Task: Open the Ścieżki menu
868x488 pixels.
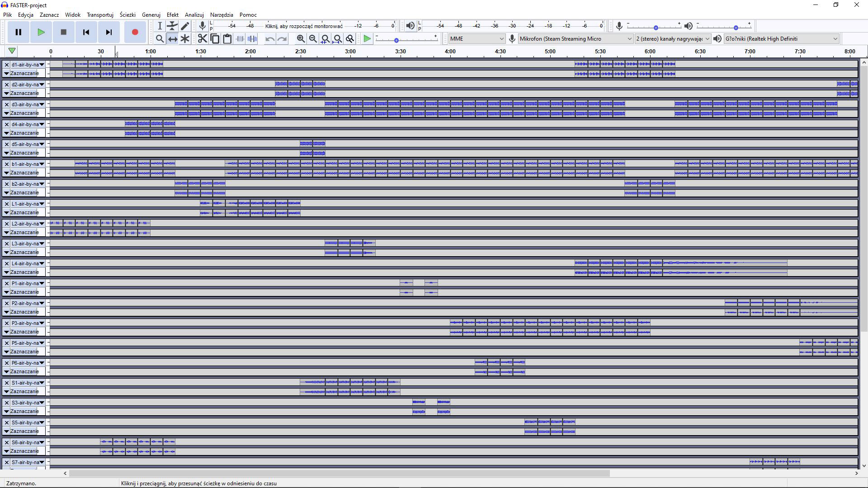Action: [x=127, y=15]
